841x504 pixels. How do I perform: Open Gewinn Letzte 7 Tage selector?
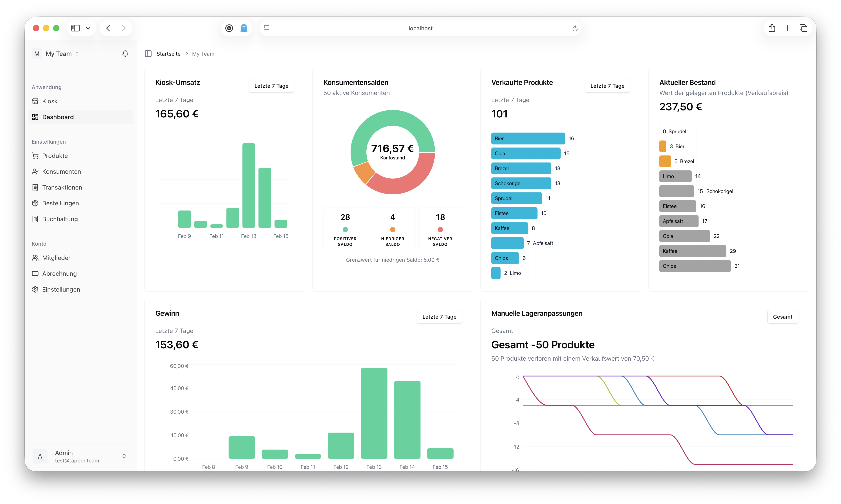point(439,317)
